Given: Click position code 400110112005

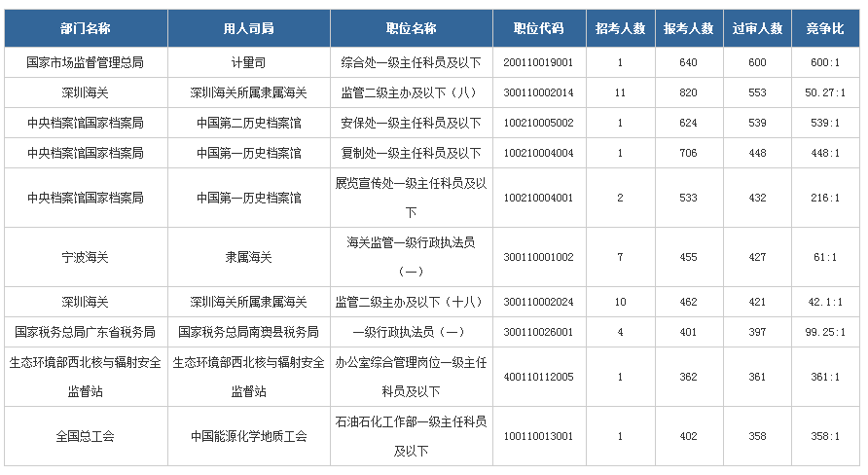Looking at the screenshot, I should pyautogui.click(x=539, y=377).
